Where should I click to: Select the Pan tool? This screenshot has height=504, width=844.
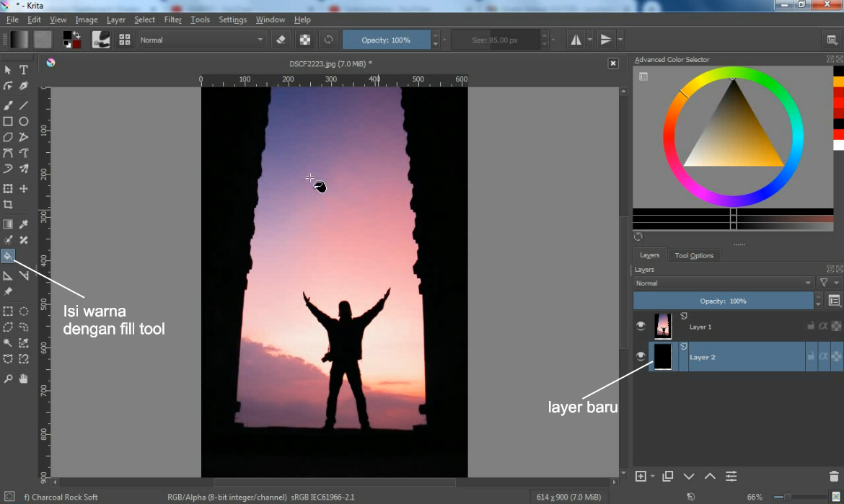coord(24,379)
